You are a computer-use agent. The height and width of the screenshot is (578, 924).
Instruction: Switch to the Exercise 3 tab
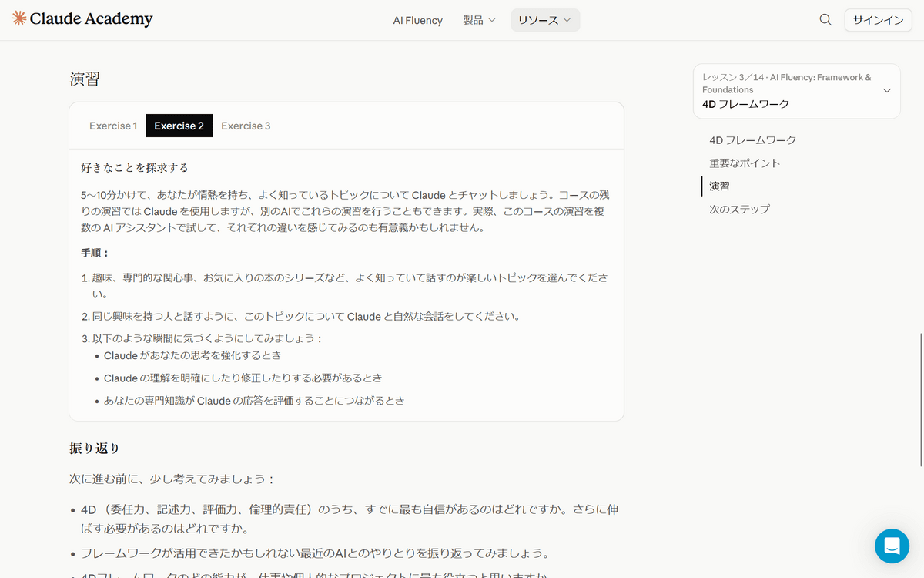click(x=246, y=126)
